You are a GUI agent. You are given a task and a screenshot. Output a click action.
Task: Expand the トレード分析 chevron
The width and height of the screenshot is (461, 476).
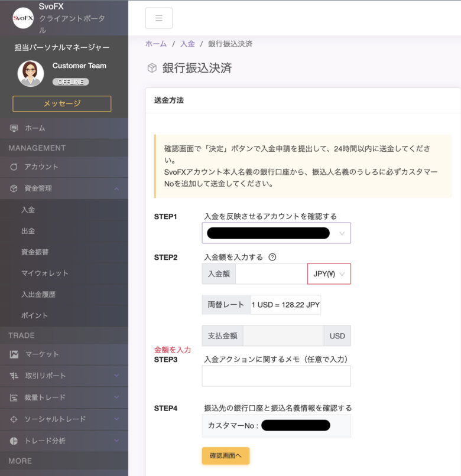coord(116,441)
